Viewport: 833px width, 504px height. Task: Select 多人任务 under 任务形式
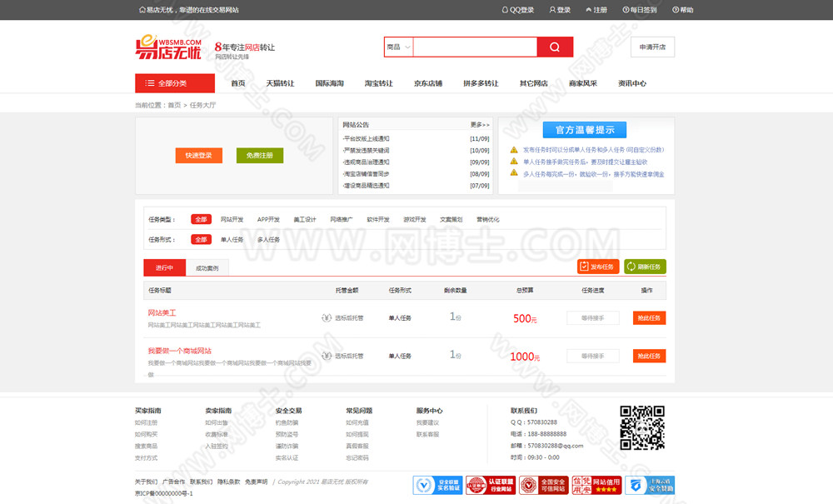point(268,240)
